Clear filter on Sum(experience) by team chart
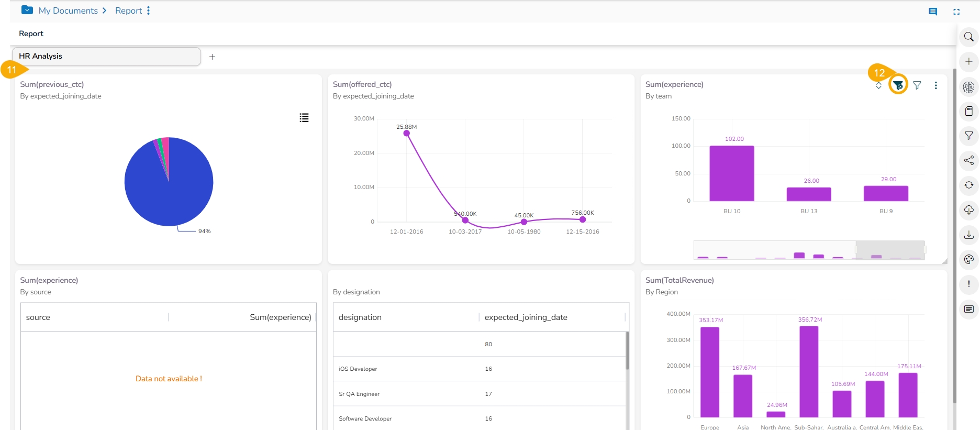980x430 pixels. 898,85
